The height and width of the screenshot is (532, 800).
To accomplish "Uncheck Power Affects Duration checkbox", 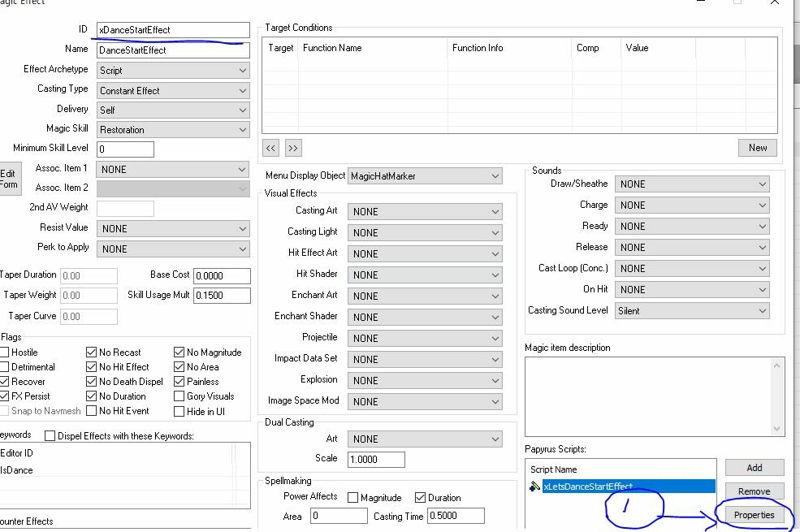I will [x=421, y=497].
